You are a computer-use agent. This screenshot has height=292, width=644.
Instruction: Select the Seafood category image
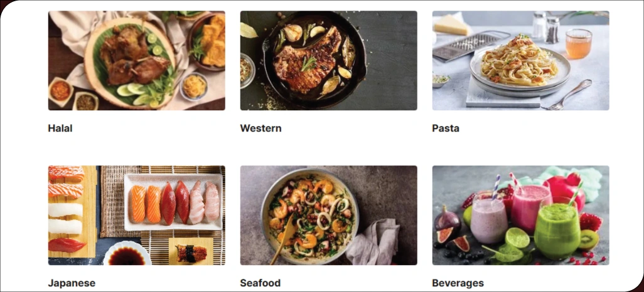coord(328,216)
